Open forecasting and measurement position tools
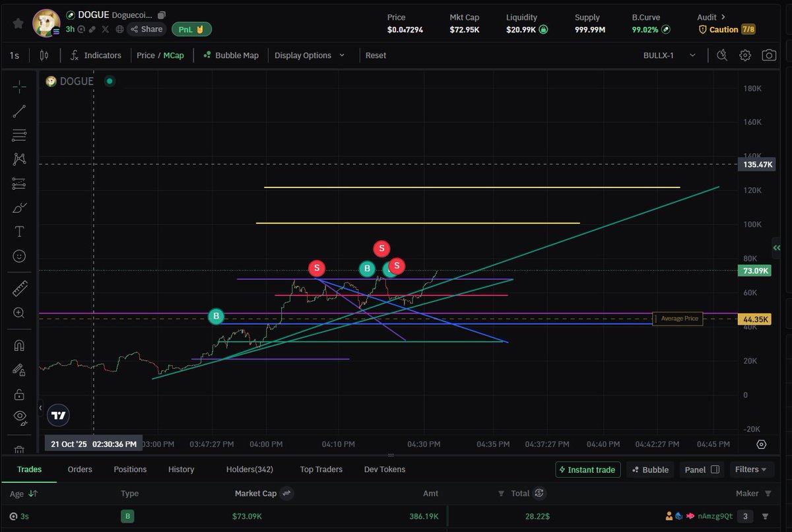792x532 pixels. tap(19, 183)
